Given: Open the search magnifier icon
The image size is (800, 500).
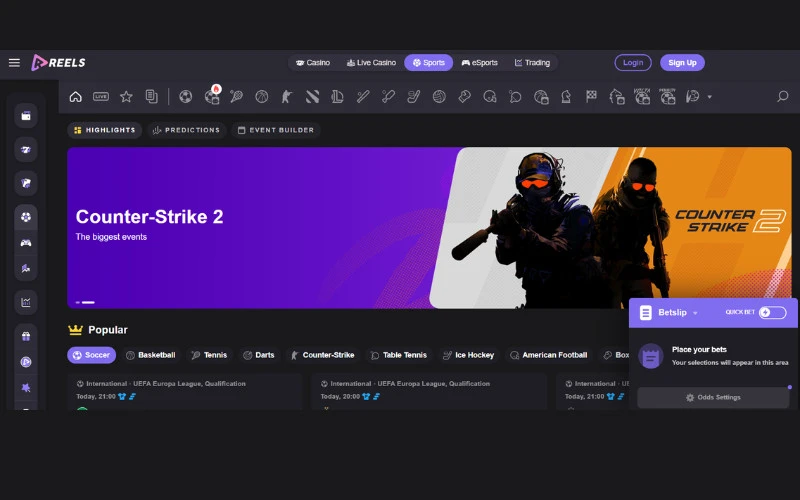Looking at the screenshot, I should [x=783, y=96].
